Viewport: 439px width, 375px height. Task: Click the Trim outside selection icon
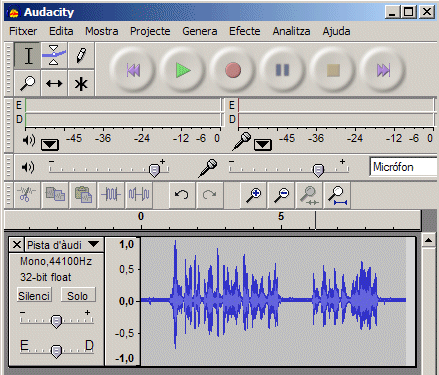[x=111, y=194]
